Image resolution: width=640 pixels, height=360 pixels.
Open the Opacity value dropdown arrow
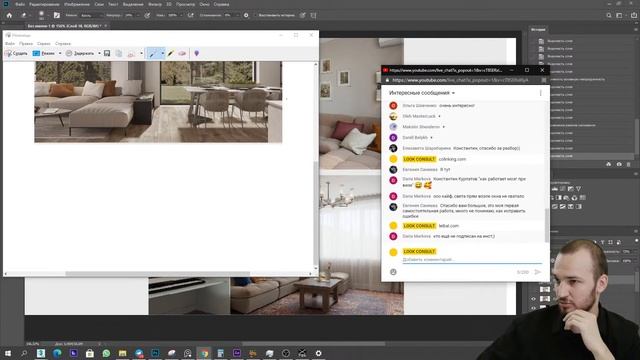point(138,15)
